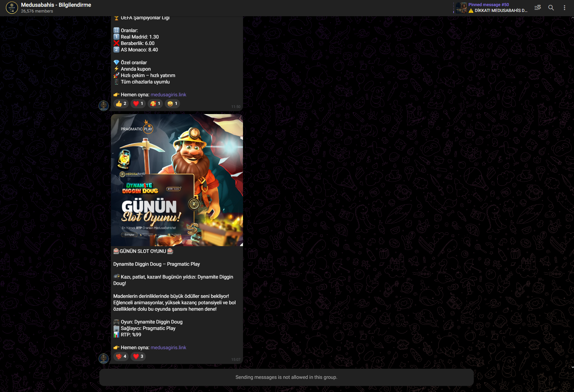Click the 'Tüm cihazlarla uyumlu' line

pyautogui.click(x=142, y=82)
